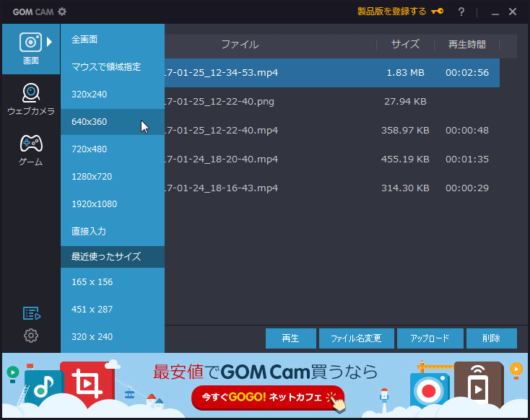530x420 pixels.
Task: Click the key icon to register product
Action: pos(437,12)
